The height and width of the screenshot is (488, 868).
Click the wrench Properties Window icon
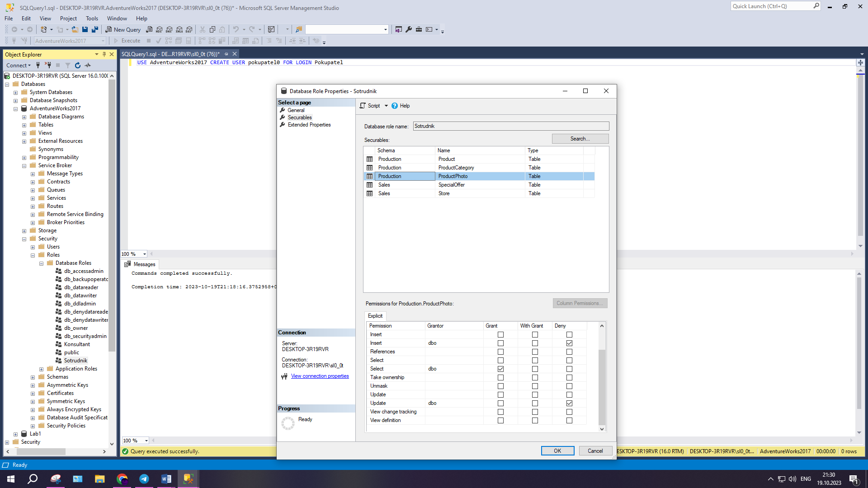(x=409, y=29)
